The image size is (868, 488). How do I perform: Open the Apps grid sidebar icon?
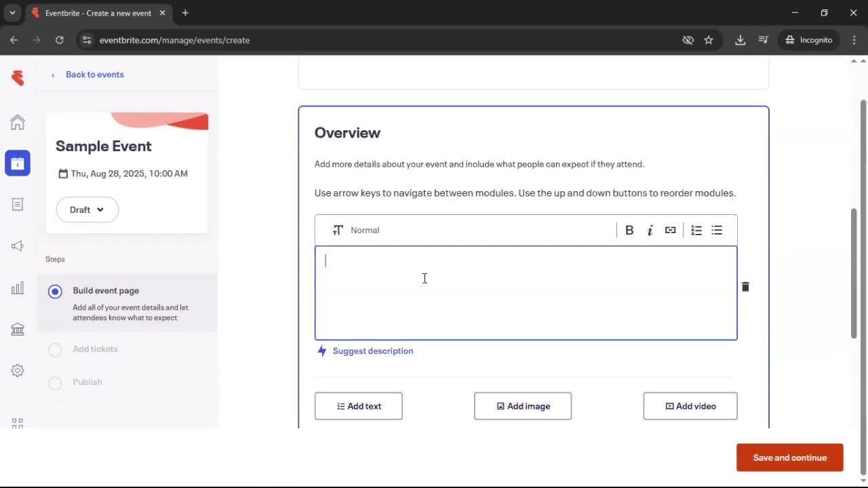click(x=18, y=422)
